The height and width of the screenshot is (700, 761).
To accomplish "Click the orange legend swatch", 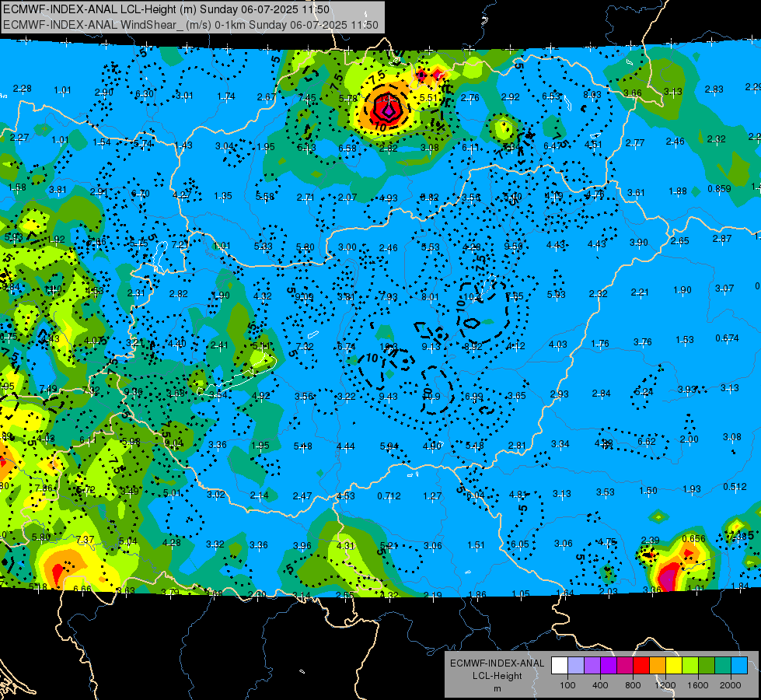I will pyautogui.click(x=658, y=666).
